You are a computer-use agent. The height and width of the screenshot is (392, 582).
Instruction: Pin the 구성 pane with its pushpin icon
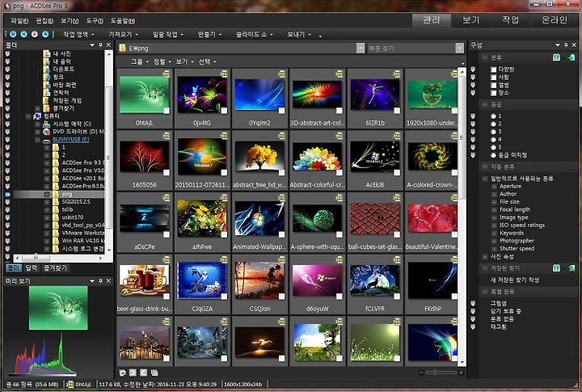(566, 45)
